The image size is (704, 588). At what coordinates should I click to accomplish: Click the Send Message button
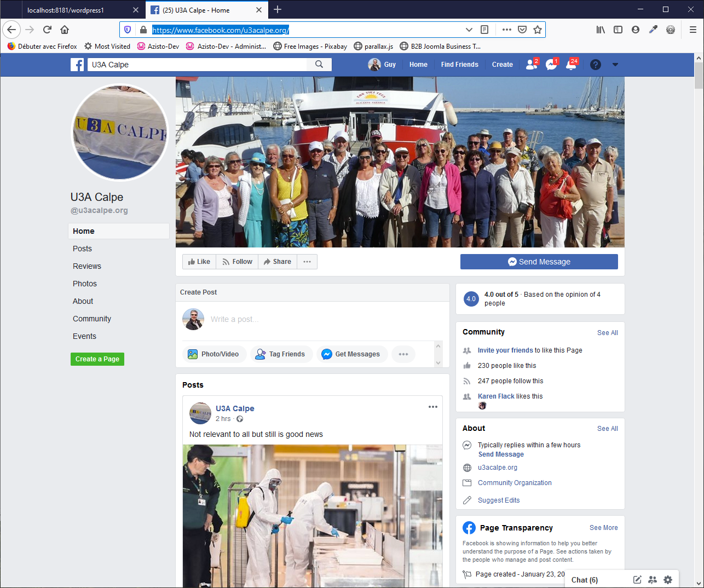tap(539, 262)
